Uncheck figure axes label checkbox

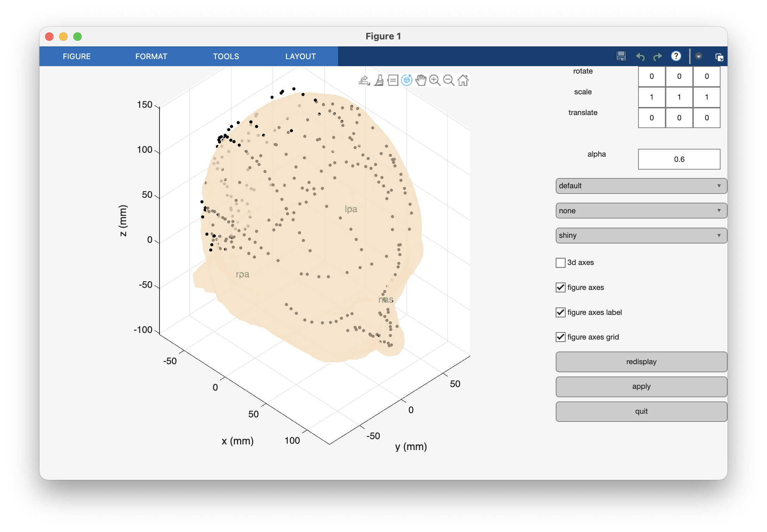click(x=560, y=312)
